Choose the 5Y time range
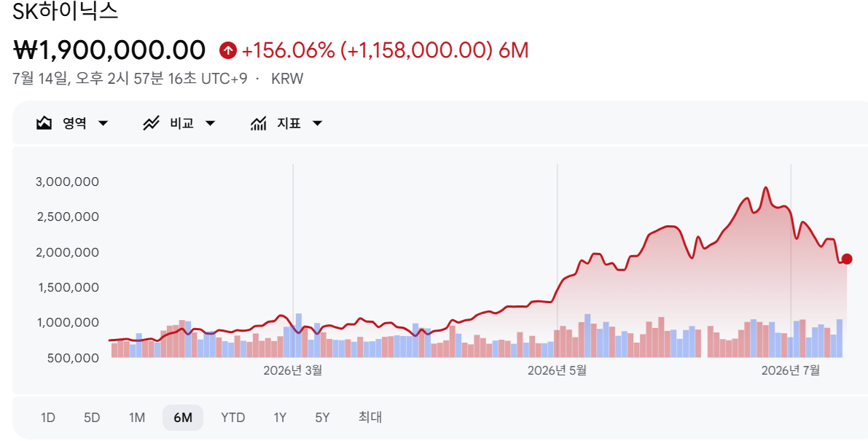Image resolution: width=868 pixels, height=441 pixels. pos(322,418)
